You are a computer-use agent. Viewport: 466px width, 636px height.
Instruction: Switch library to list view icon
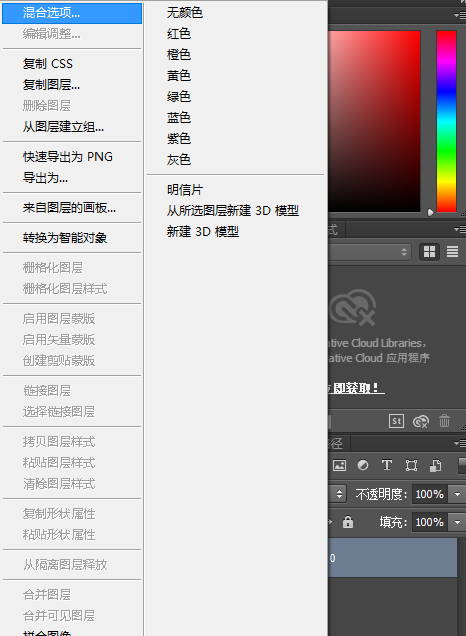point(452,251)
